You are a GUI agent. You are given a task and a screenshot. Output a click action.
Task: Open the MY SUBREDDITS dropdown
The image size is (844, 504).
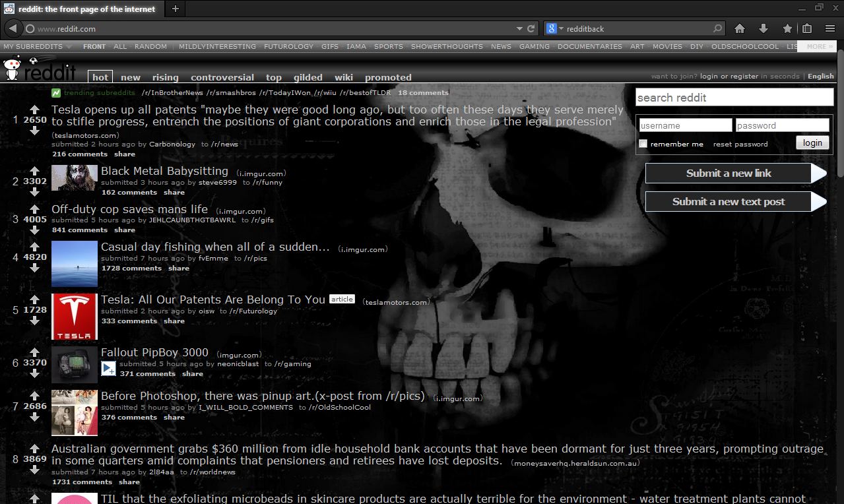tap(37, 47)
